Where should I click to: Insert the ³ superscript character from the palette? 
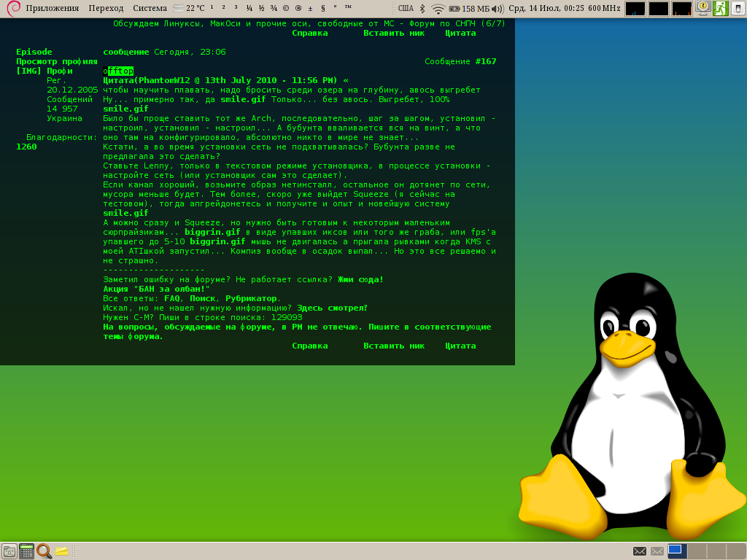236,7
